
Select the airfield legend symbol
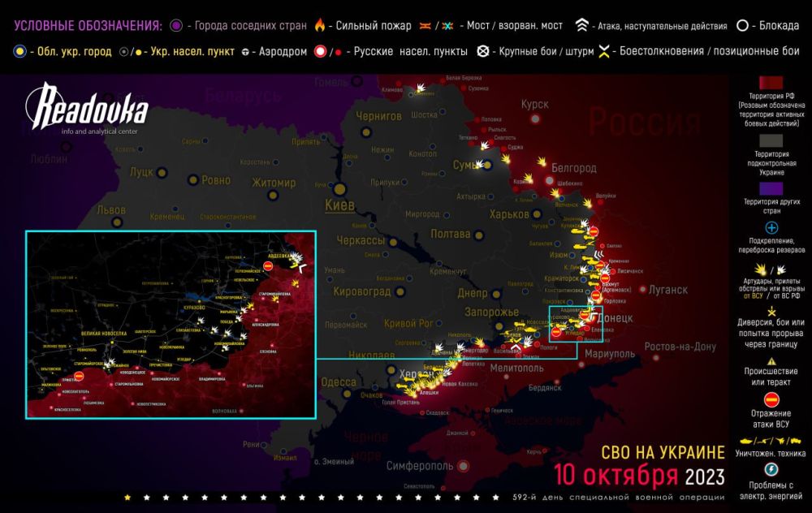click(x=246, y=50)
